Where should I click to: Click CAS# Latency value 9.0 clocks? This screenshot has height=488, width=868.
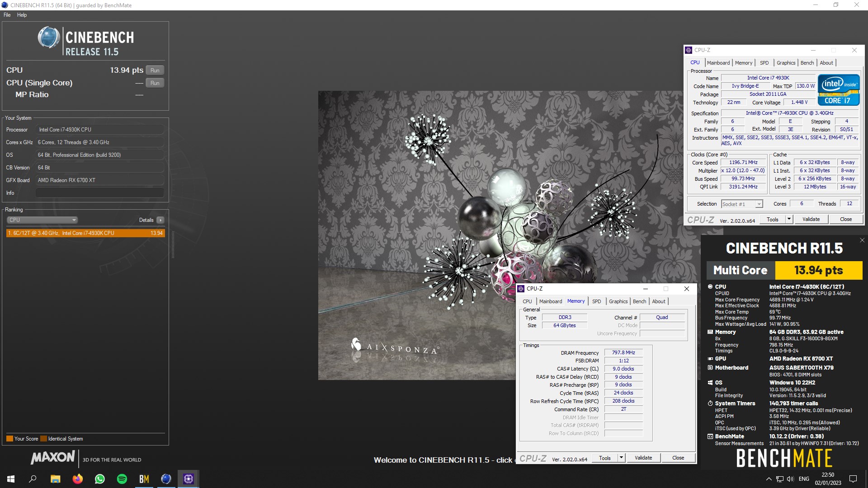(623, 369)
